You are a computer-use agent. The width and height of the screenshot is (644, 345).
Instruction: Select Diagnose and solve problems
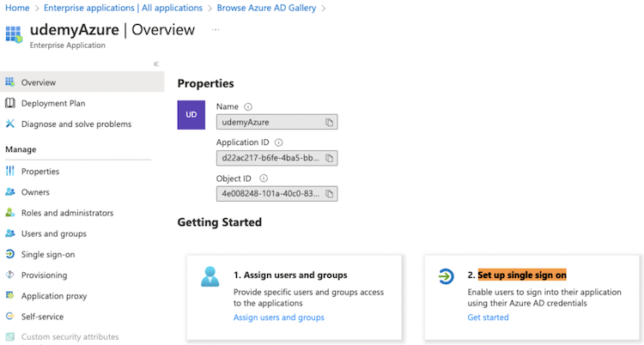[76, 124]
